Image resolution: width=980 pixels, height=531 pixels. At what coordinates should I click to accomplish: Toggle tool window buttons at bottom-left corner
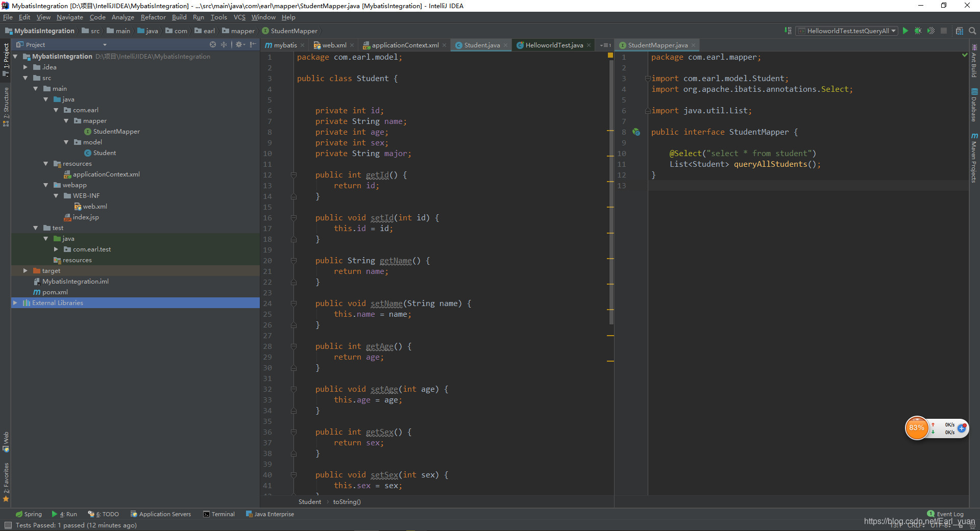(x=8, y=525)
